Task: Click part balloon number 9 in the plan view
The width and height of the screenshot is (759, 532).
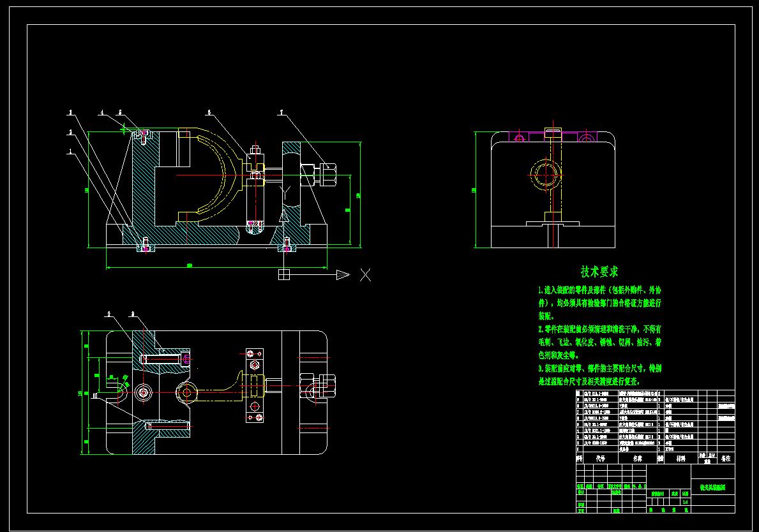Action: click(x=109, y=314)
